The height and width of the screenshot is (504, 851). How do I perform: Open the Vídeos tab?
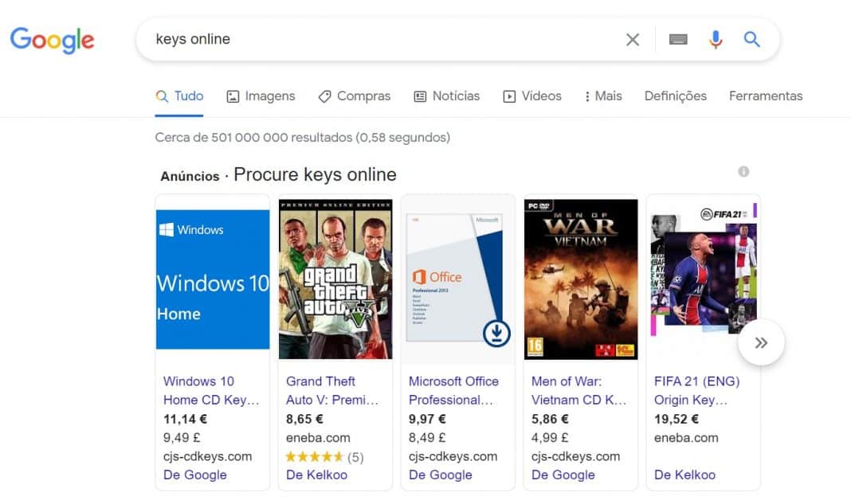tap(532, 96)
